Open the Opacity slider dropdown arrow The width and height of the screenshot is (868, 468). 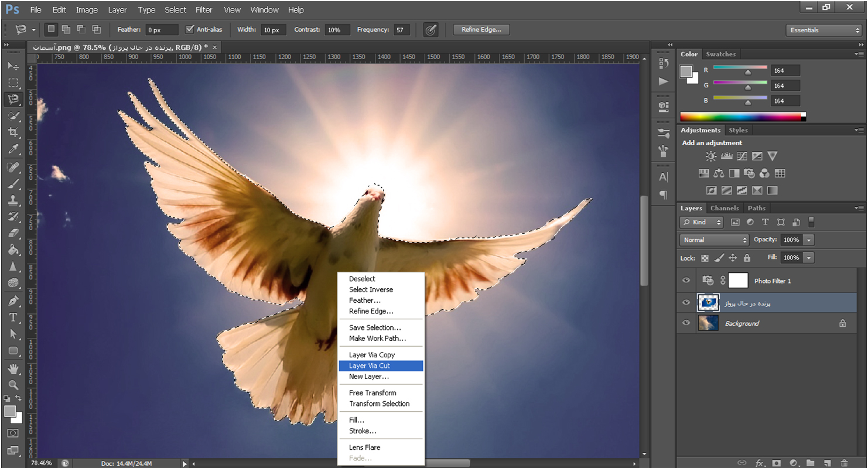[809, 240]
